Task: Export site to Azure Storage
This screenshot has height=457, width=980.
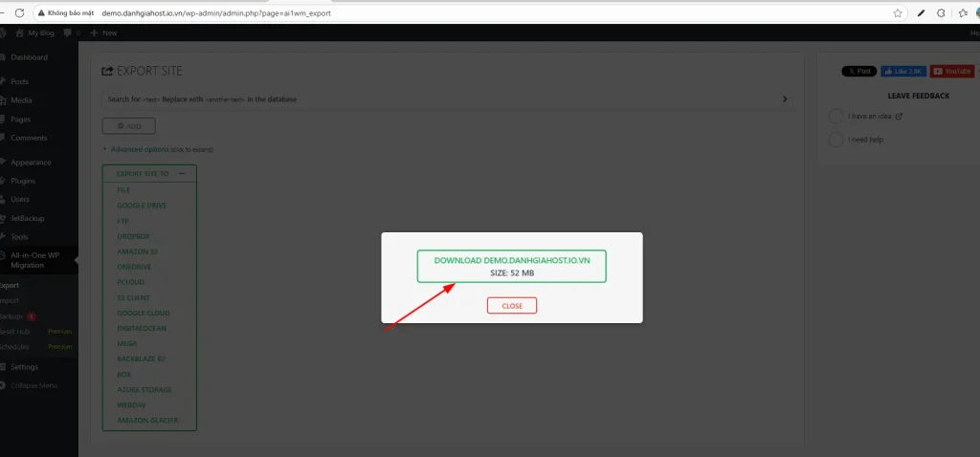Action: coord(145,389)
